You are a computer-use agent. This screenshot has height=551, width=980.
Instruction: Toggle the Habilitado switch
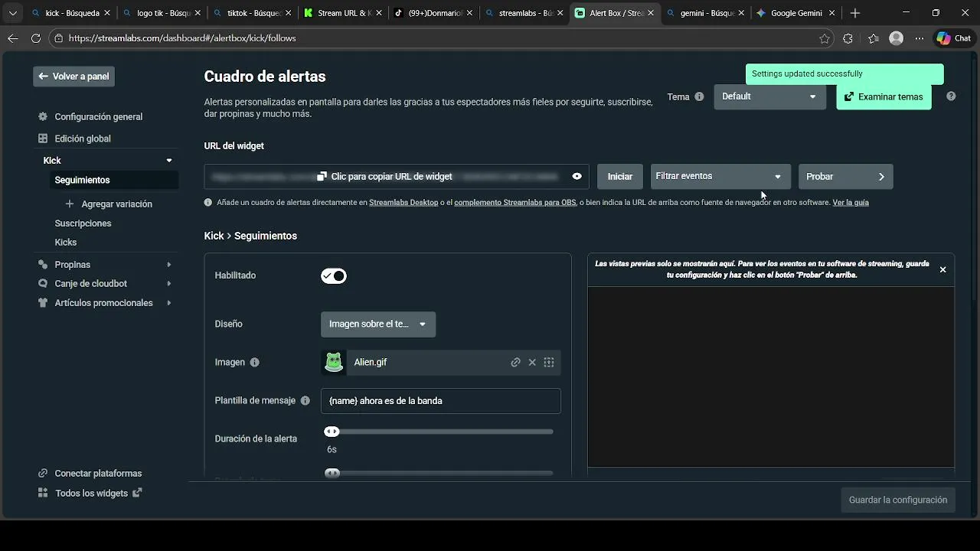pos(334,276)
